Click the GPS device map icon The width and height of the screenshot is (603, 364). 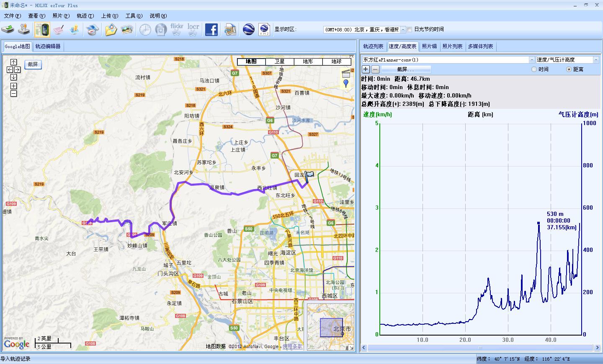pyautogui.click(x=42, y=30)
